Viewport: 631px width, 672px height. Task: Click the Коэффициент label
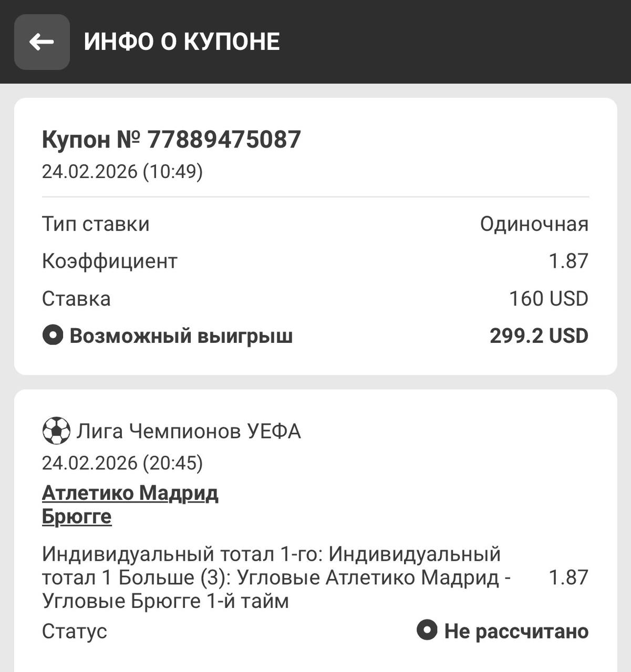click(110, 261)
